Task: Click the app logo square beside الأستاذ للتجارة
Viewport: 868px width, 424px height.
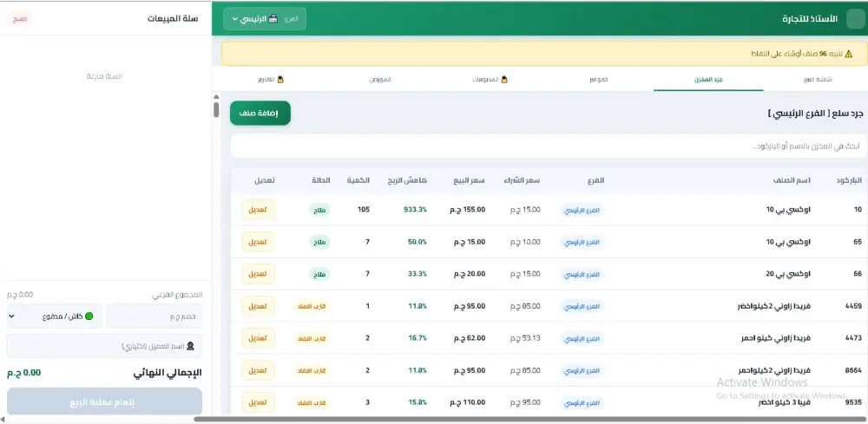Action: tap(854, 19)
